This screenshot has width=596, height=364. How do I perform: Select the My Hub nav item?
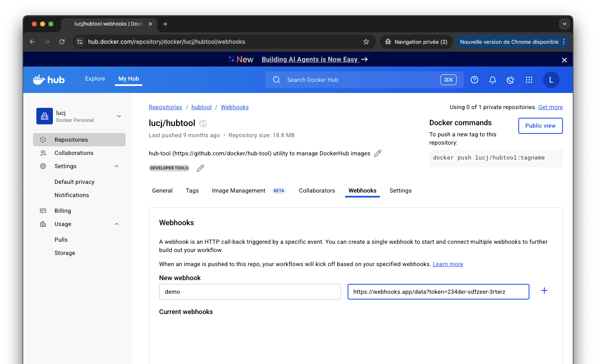point(129,79)
